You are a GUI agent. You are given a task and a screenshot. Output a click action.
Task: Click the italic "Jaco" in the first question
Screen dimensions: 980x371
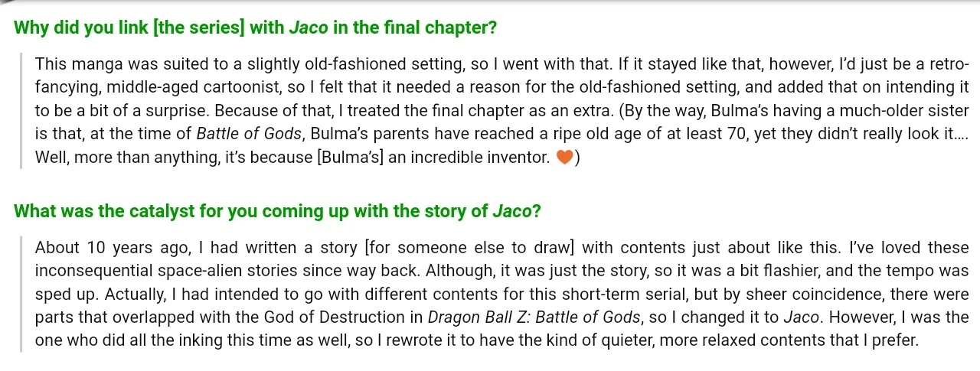[309, 28]
